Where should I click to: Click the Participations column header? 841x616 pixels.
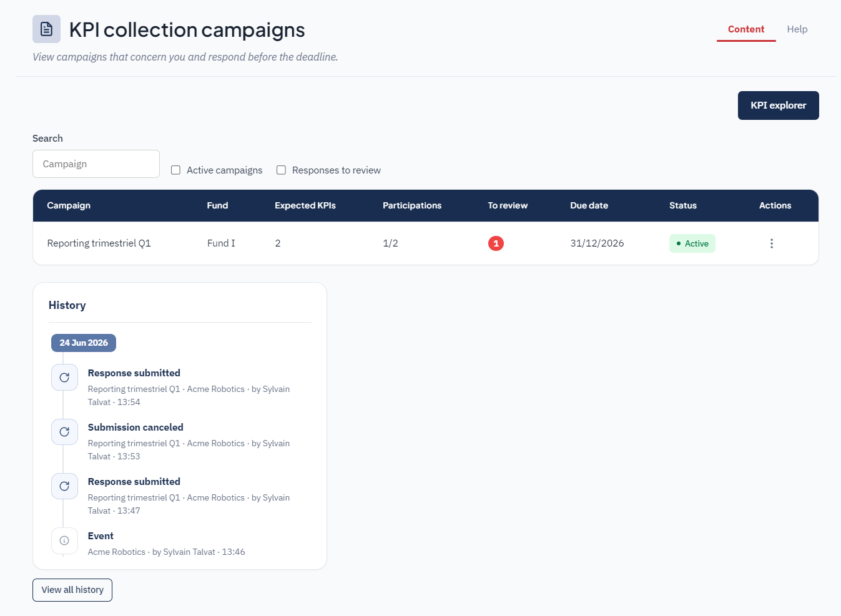(x=412, y=205)
